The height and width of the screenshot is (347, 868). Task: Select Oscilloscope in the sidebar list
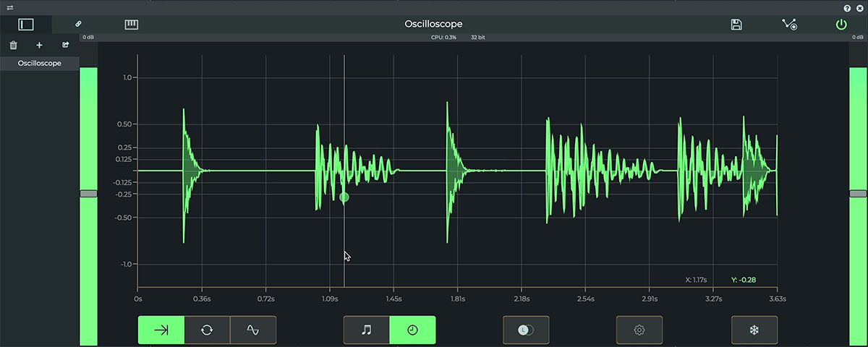(x=40, y=63)
